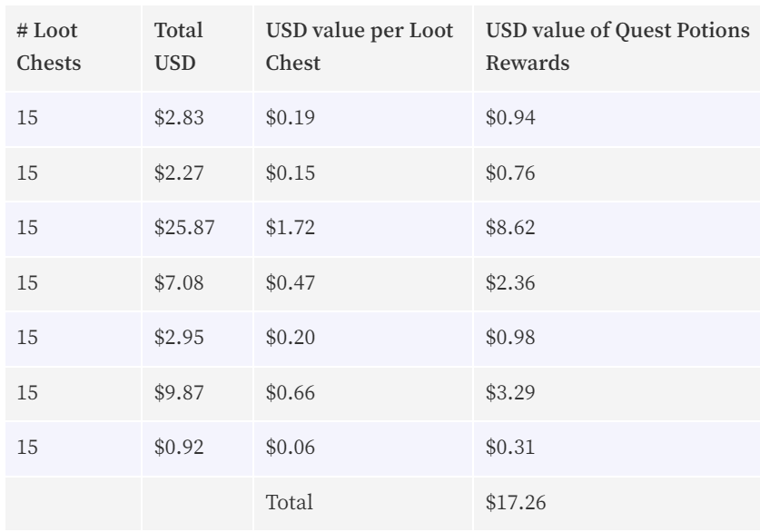Select the $17.26 grand total cell

[617, 504]
